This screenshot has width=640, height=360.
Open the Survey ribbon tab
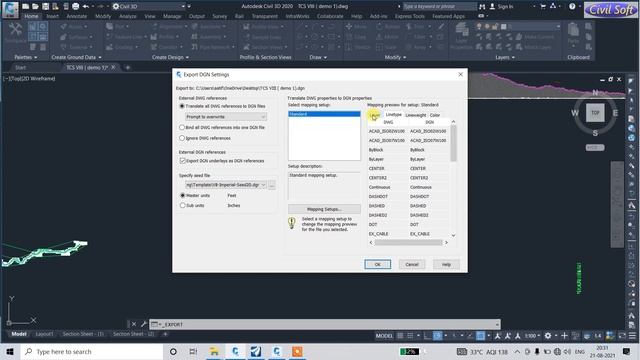tap(220, 16)
